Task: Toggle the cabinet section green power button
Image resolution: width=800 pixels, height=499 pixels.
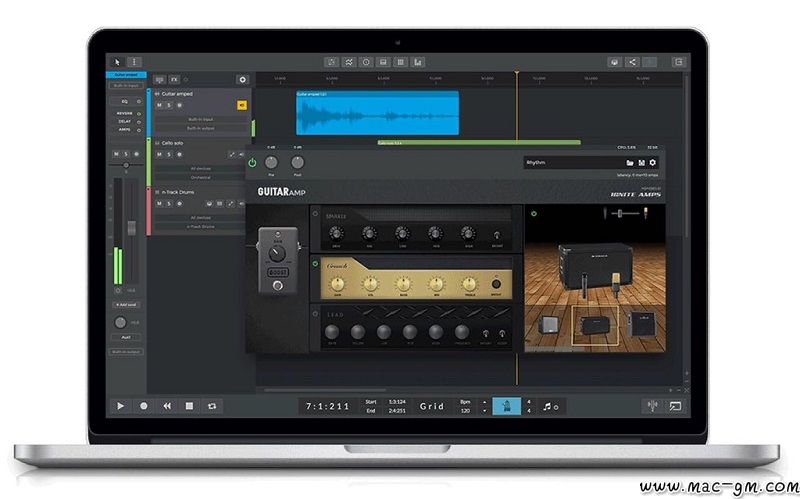Action: (x=534, y=214)
